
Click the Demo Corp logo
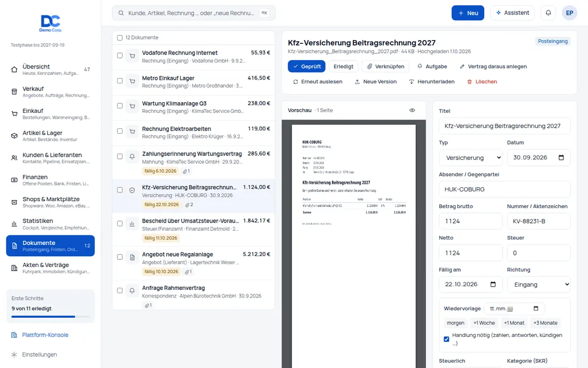[x=51, y=23]
